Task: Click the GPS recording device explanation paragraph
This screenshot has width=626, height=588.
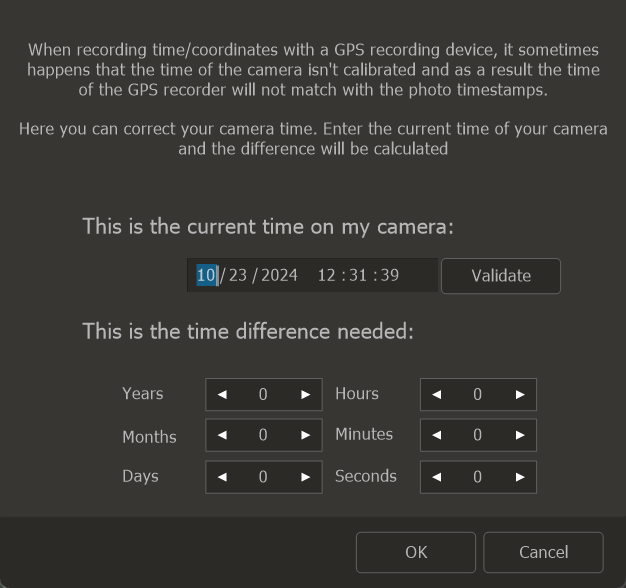Action: point(313,70)
